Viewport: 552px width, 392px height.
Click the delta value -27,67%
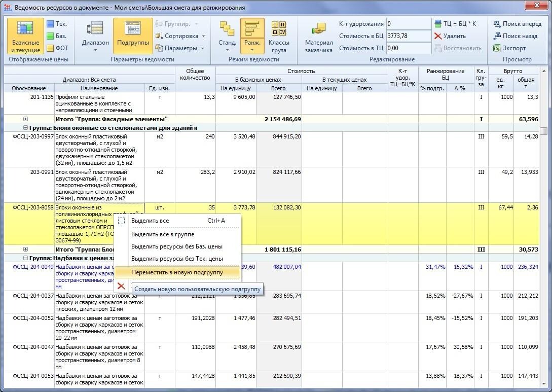[x=462, y=296]
